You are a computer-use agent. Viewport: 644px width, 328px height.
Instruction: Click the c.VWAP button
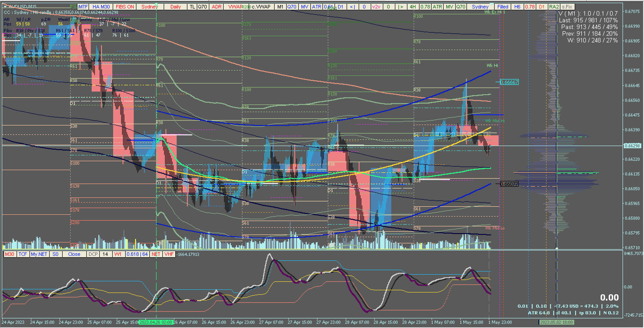coord(261,7)
